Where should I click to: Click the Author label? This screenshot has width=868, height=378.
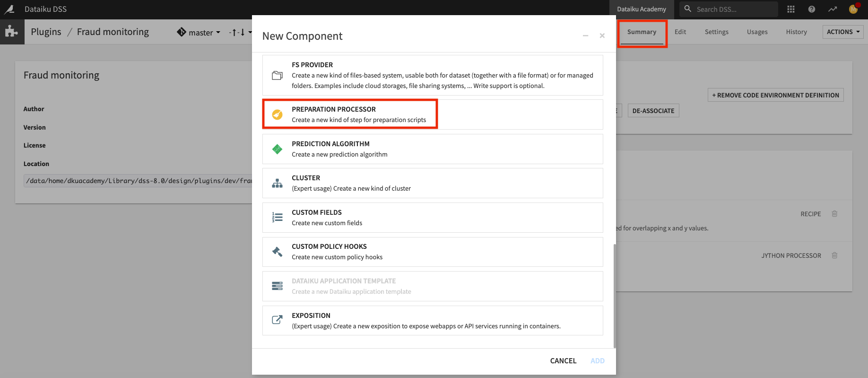coord(34,109)
